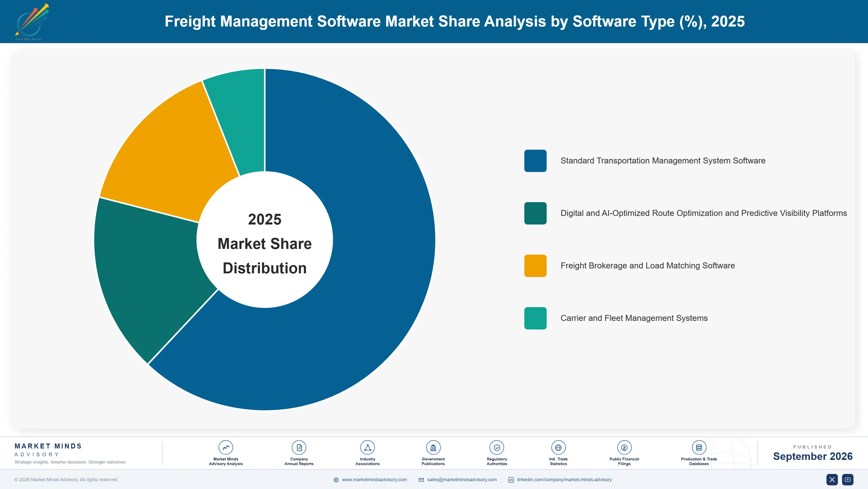Screen dimensions: 868x489
Task: Click sales@marketmindsadvisory.com email link
Action: pos(462,480)
